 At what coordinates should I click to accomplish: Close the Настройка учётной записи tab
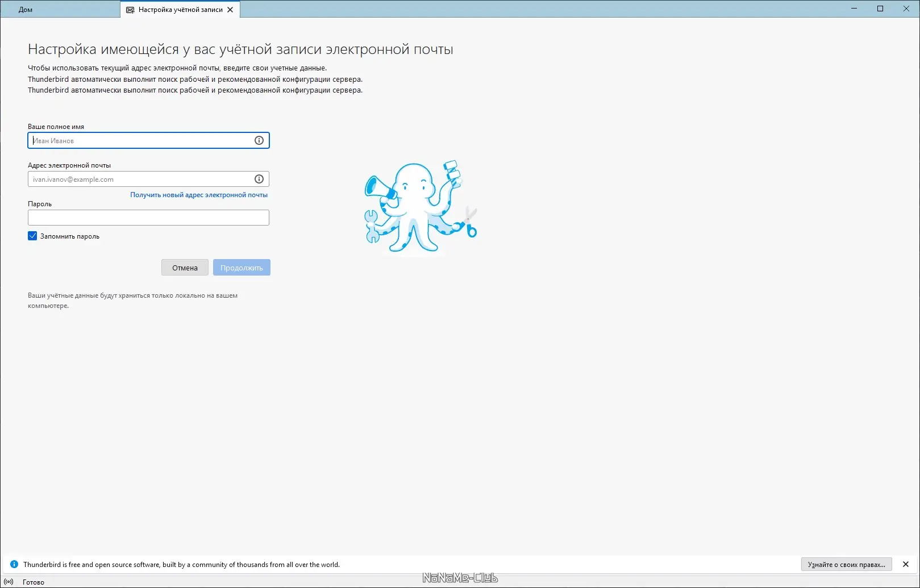pos(230,10)
